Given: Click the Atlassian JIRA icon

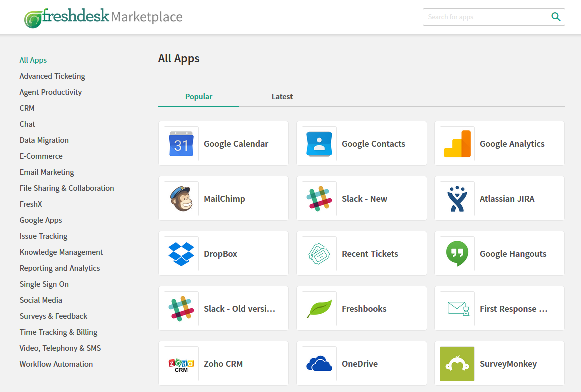Looking at the screenshot, I should [457, 199].
